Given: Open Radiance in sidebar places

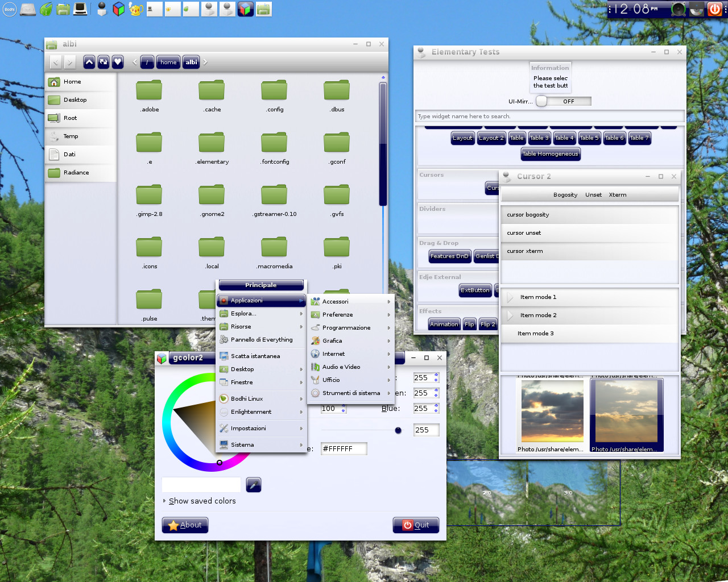Looking at the screenshot, I should pyautogui.click(x=81, y=173).
